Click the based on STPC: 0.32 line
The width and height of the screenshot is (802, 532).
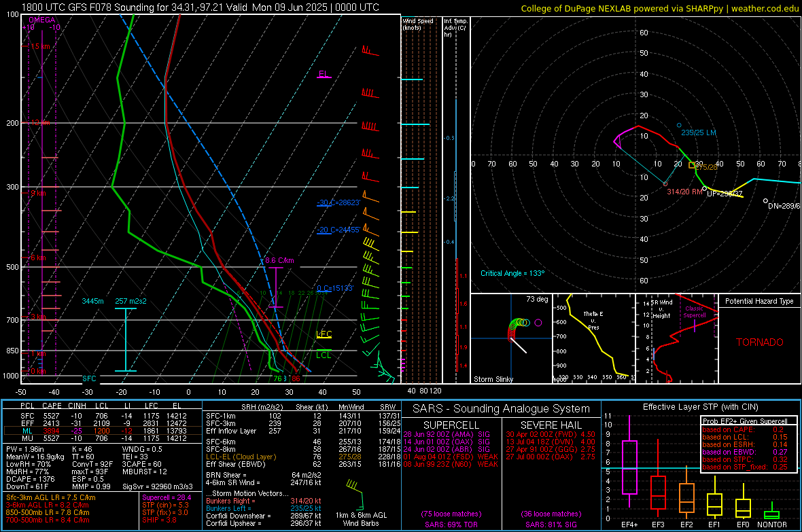745,459
